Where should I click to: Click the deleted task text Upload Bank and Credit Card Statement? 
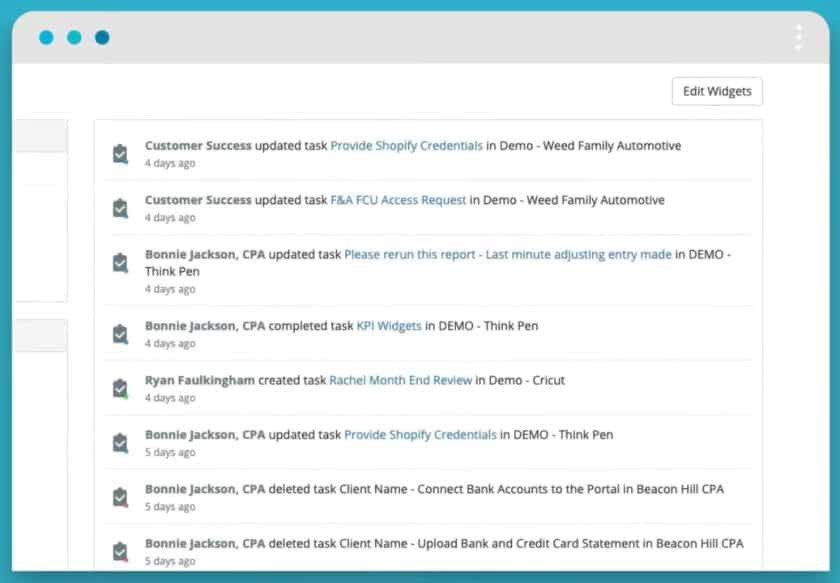coord(528,543)
